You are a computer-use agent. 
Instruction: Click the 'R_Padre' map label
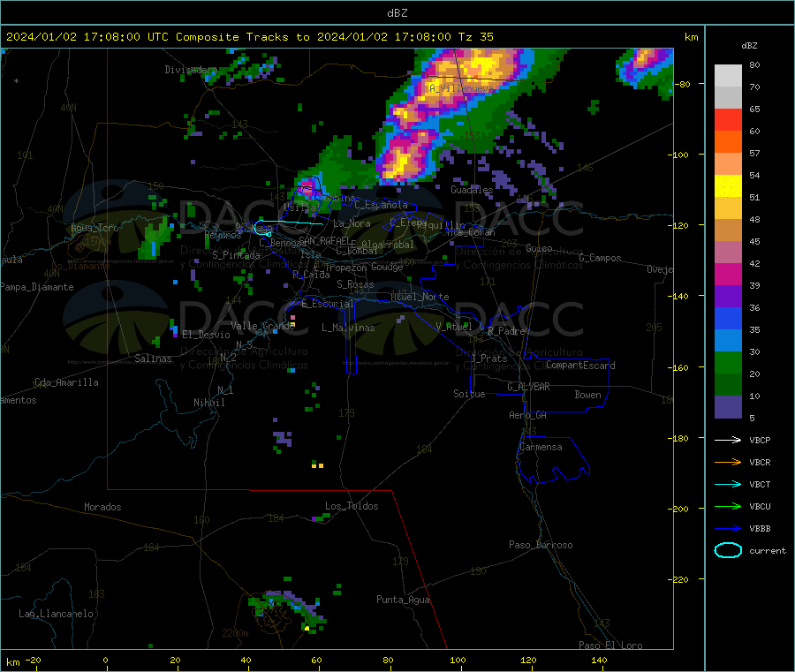pos(506,331)
